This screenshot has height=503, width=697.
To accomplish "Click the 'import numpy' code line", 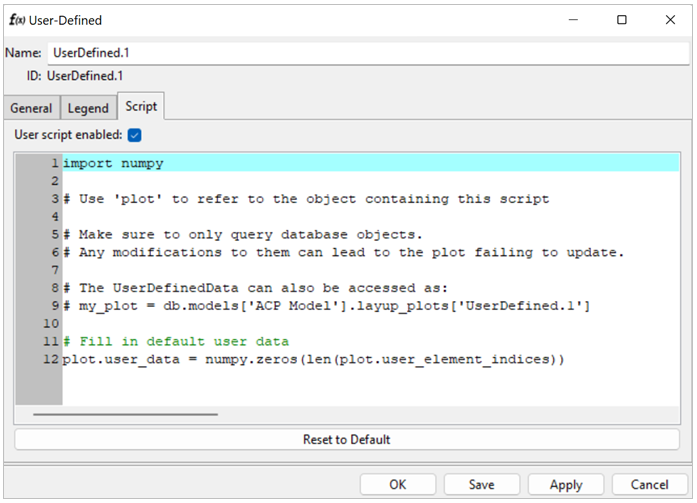I will (x=371, y=163).
